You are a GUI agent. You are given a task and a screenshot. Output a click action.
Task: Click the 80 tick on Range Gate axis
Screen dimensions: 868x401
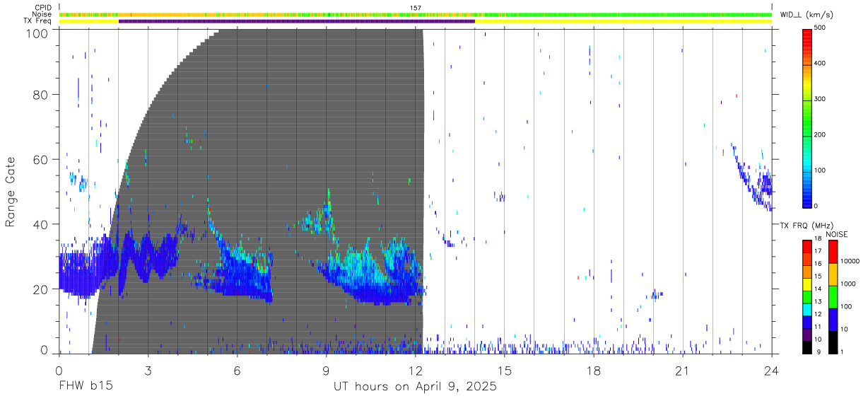point(42,94)
